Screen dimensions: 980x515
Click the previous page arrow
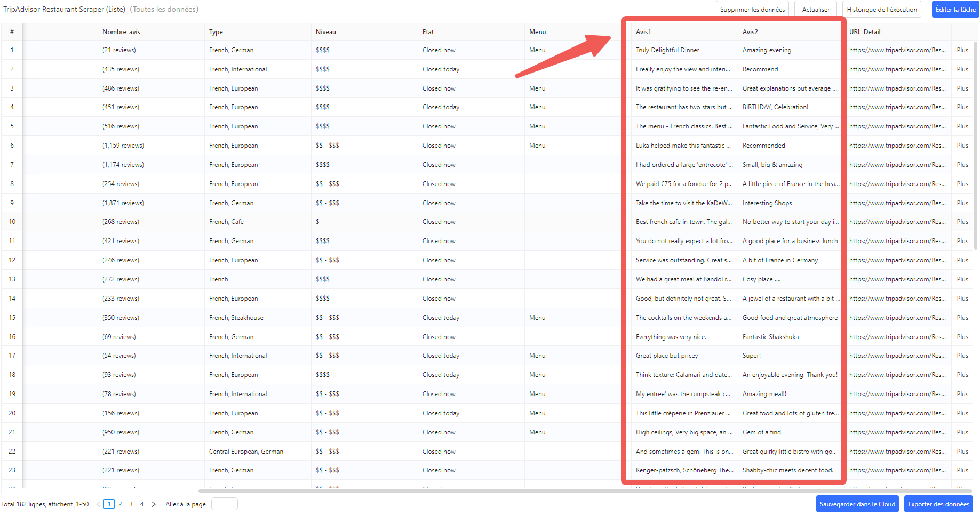98,504
